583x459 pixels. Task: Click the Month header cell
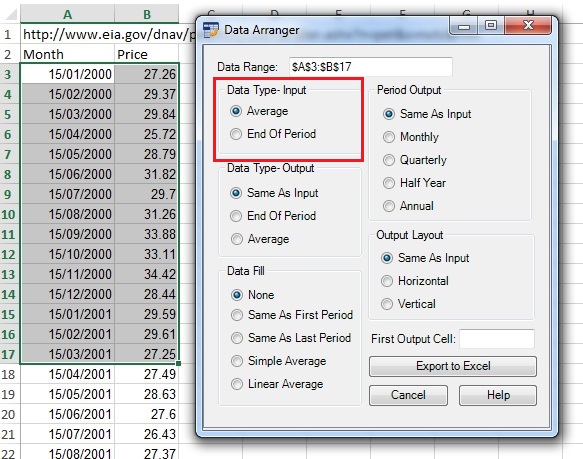(67, 55)
